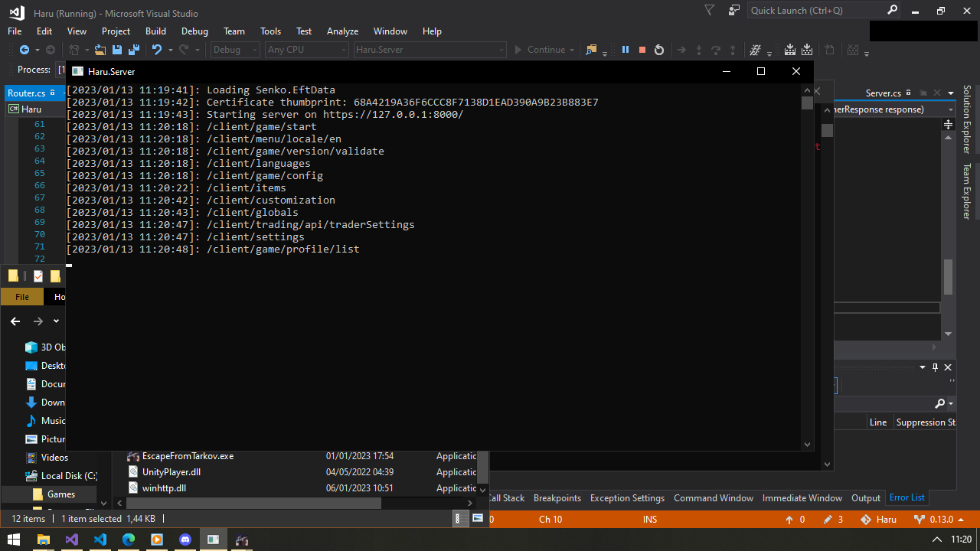980x551 pixels.
Task: Click the red Stop Debugging icon
Action: tap(643, 49)
